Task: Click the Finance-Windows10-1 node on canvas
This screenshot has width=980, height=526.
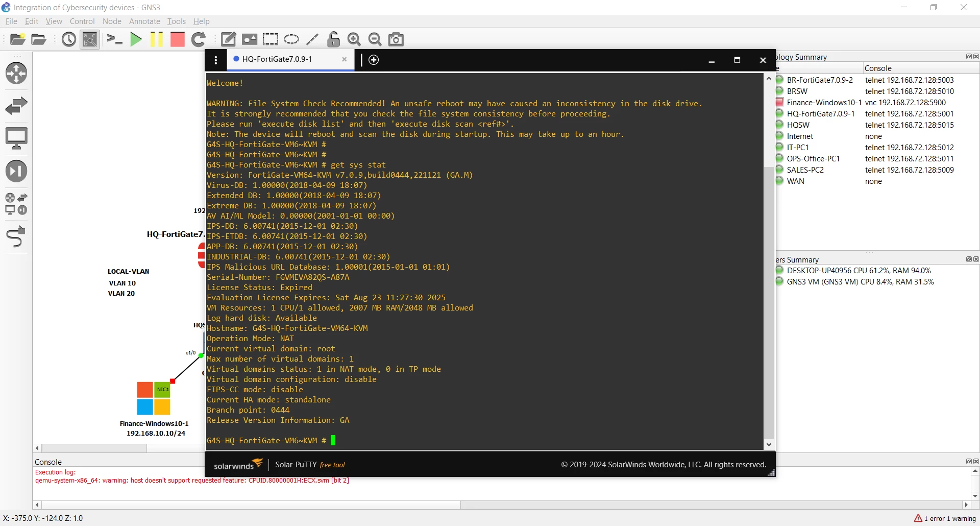Action: [154, 398]
